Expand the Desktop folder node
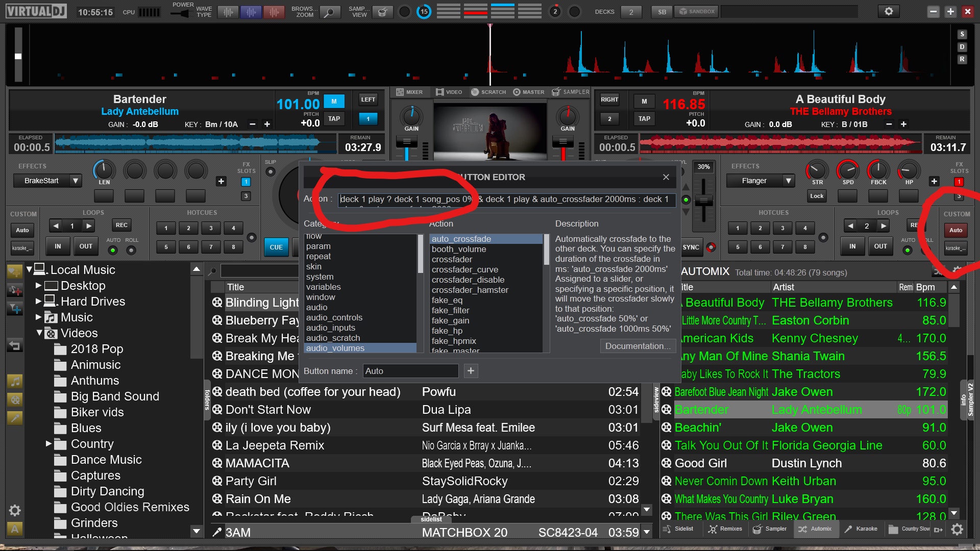Screen dimensions: 980x551 pos(38,285)
